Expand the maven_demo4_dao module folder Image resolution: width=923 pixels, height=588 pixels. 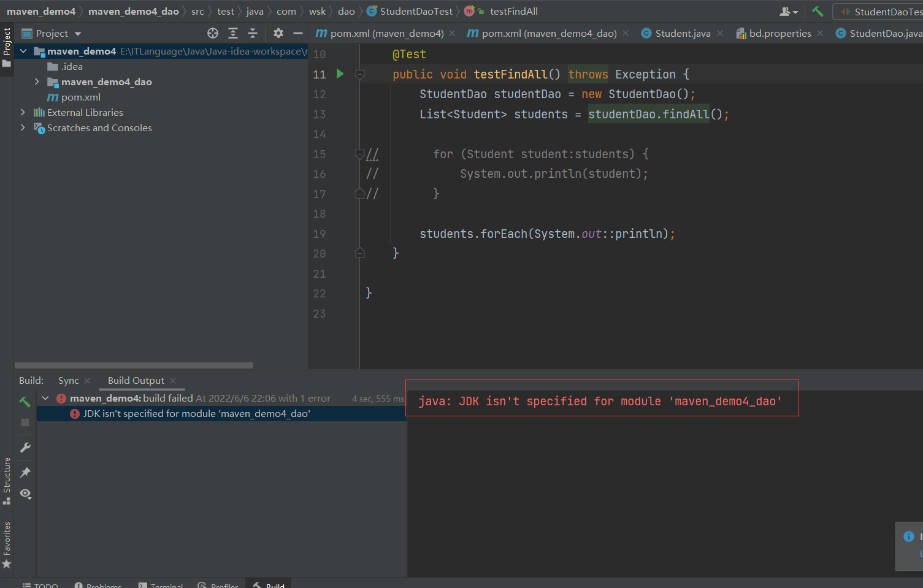[x=37, y=82]
